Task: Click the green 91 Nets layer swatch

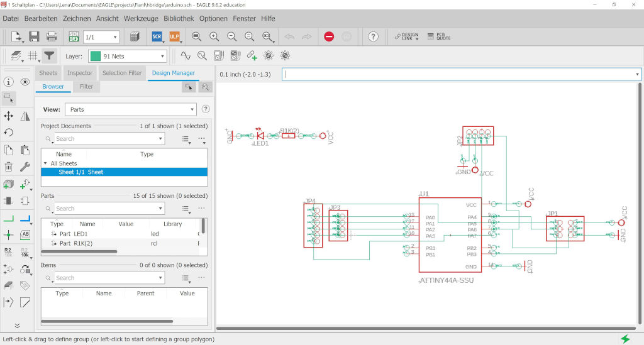Action: [x=95, y=56]
